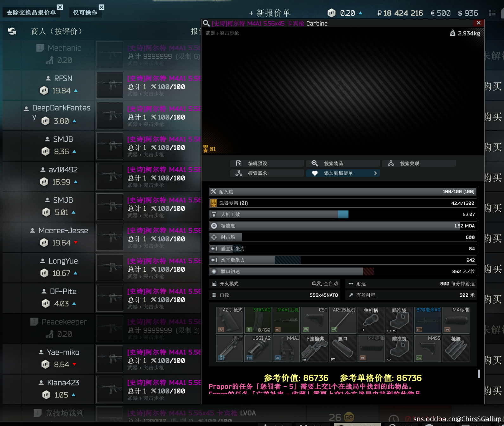Click seller name RFSN
This screenshot has width=504, height=426.
(x=63, y=78)
